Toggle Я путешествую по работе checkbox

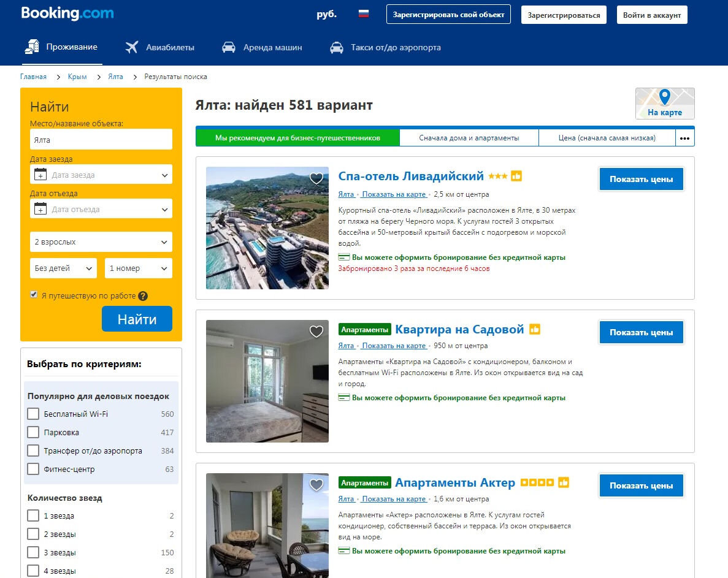(34, 295)
